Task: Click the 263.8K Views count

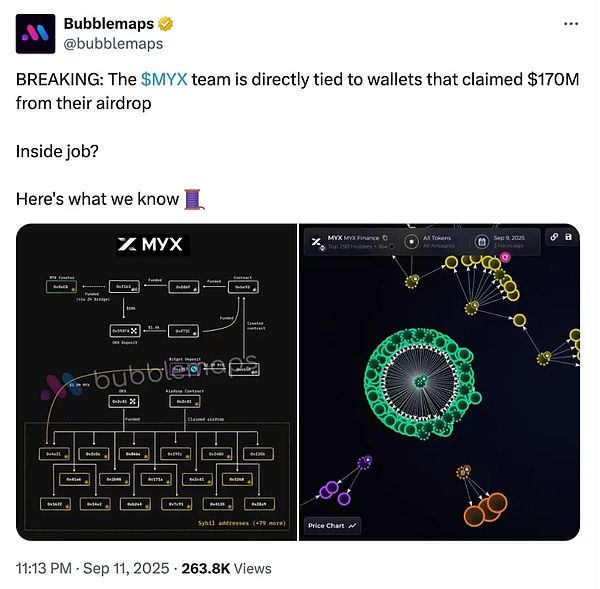Action: pyautogui.click(x=226, y=568)
